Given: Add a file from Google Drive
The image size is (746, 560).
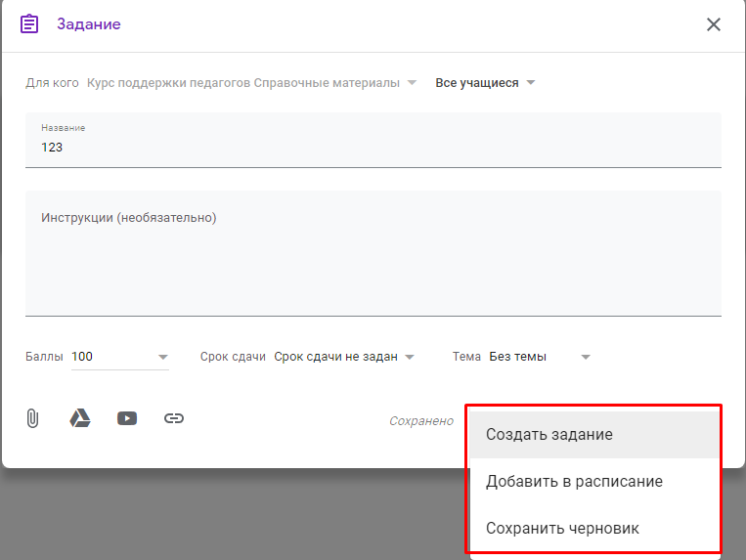Looking at the screenshot, I should [80, 418].
